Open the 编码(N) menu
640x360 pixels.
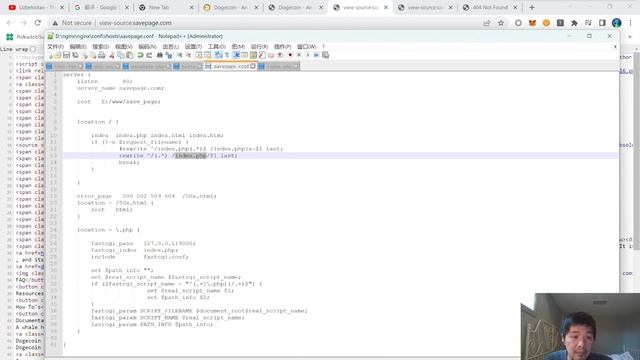click(147, 47)
